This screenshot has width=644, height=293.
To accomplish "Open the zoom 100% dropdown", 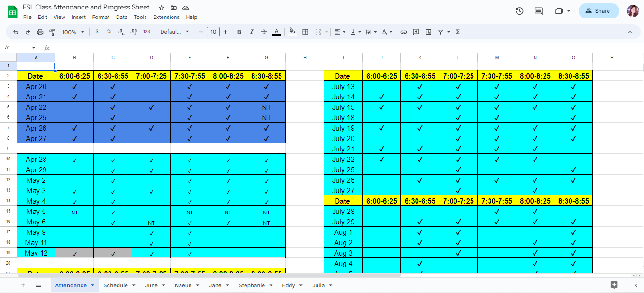I will point(73,32).
